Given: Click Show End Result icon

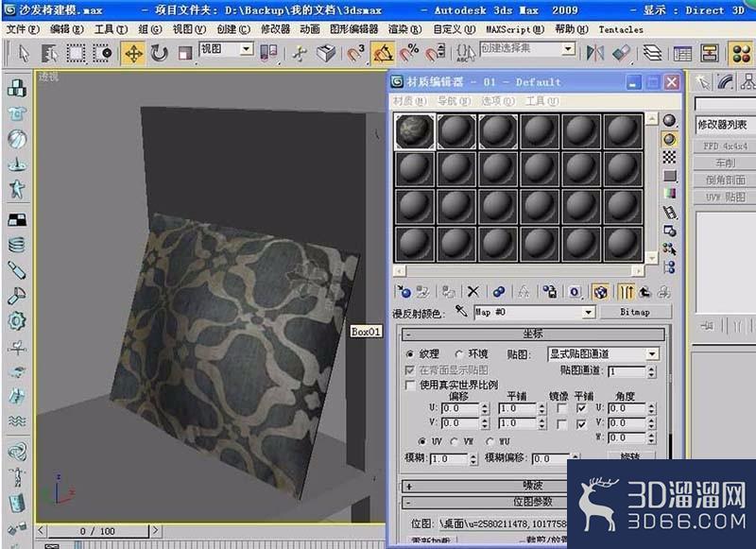Looking at the screenshot, I should pyautogui.click(x=627, y=292).
